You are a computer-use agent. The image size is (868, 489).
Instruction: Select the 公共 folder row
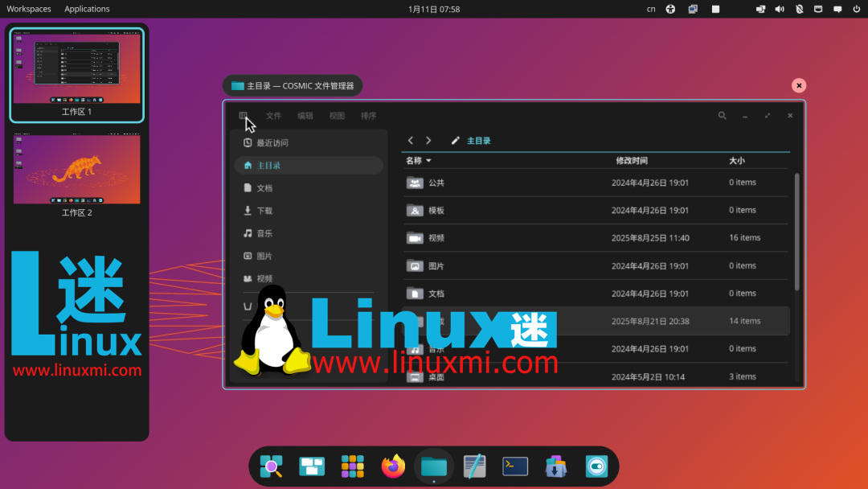coord(596,183)
